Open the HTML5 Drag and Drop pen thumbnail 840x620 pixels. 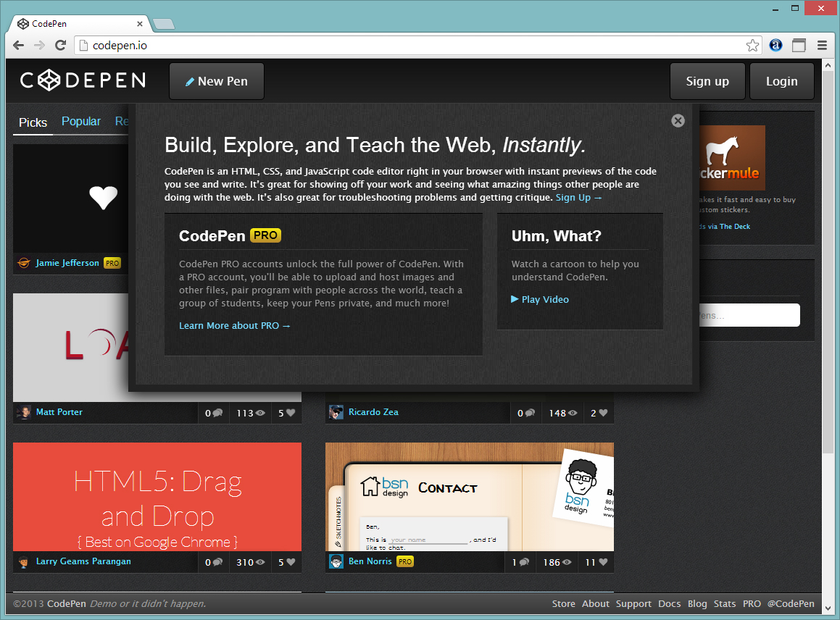coord(157,497)
